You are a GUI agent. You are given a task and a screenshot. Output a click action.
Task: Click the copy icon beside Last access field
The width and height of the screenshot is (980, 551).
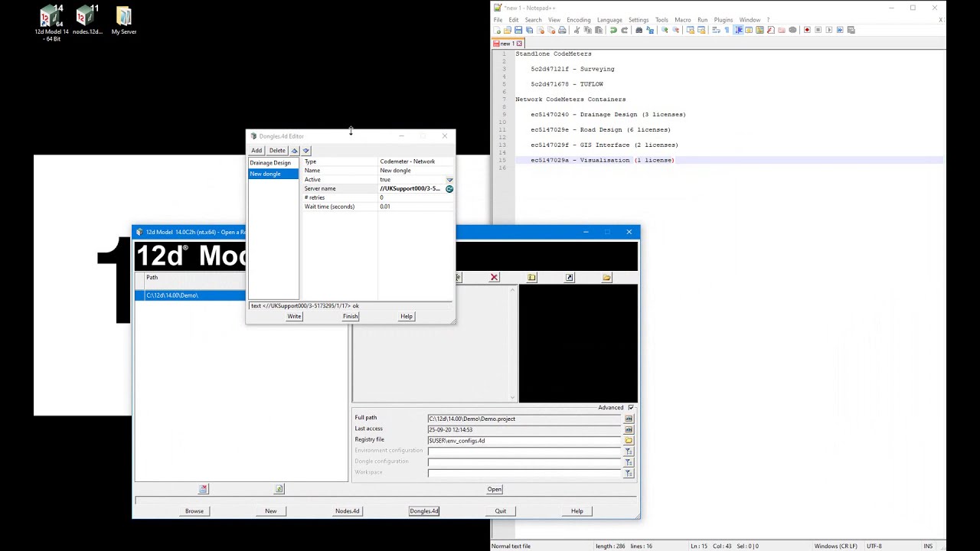point(629,429)
